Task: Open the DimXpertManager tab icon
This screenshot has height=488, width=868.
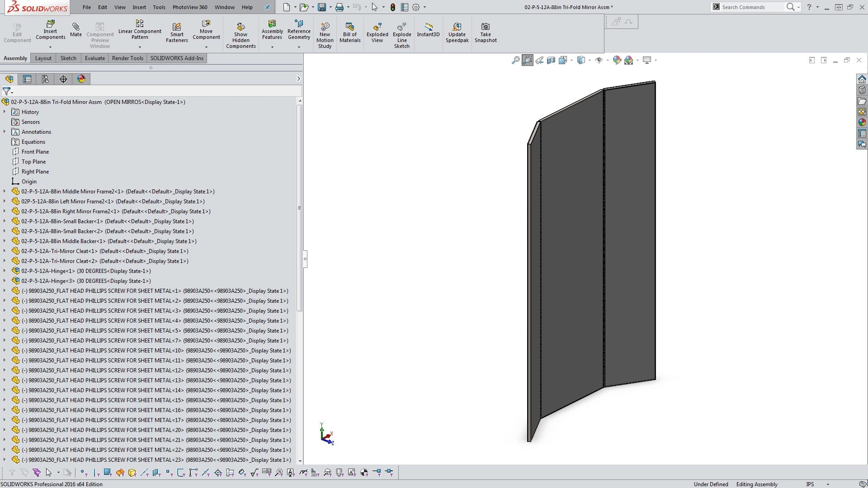Action: [x=63, y=79]
